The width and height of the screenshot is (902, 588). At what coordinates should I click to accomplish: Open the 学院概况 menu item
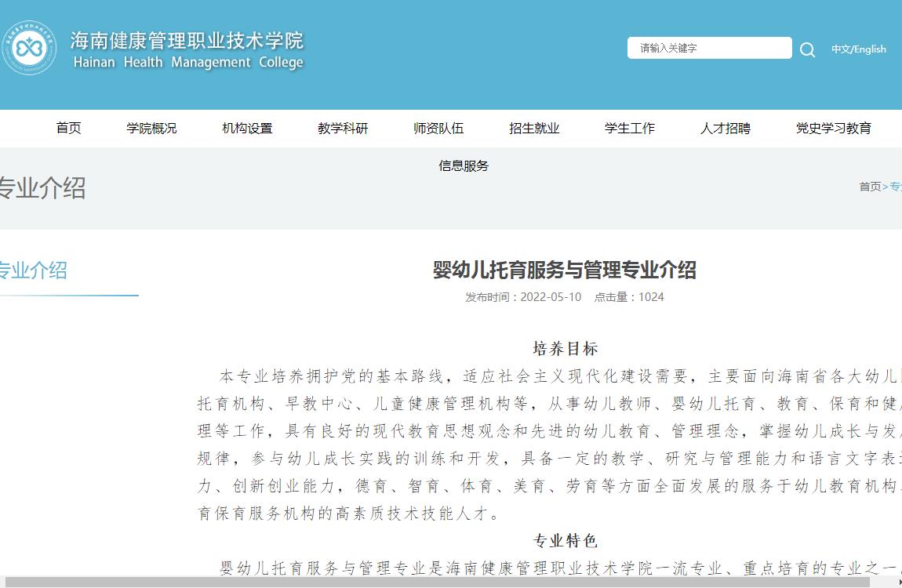click(151, 128)
